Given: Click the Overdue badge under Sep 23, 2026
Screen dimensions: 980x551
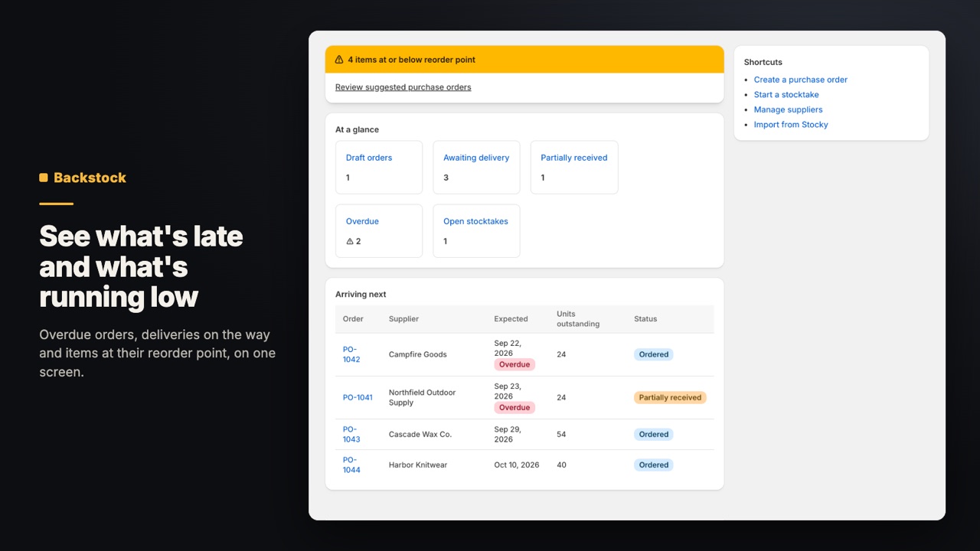Looking at the screenshot, I should (x=514, y=408).
